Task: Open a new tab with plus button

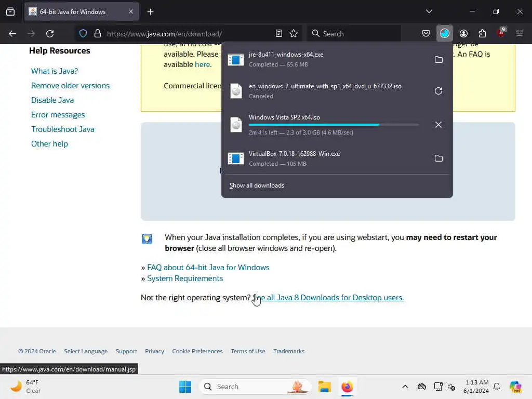Action: [x=150, y=12]
